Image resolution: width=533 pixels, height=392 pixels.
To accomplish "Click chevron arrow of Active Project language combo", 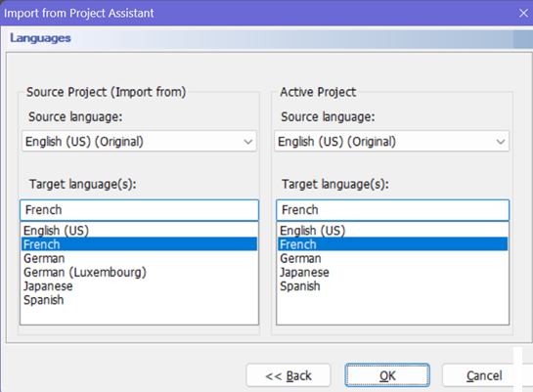I will (501, 142).
